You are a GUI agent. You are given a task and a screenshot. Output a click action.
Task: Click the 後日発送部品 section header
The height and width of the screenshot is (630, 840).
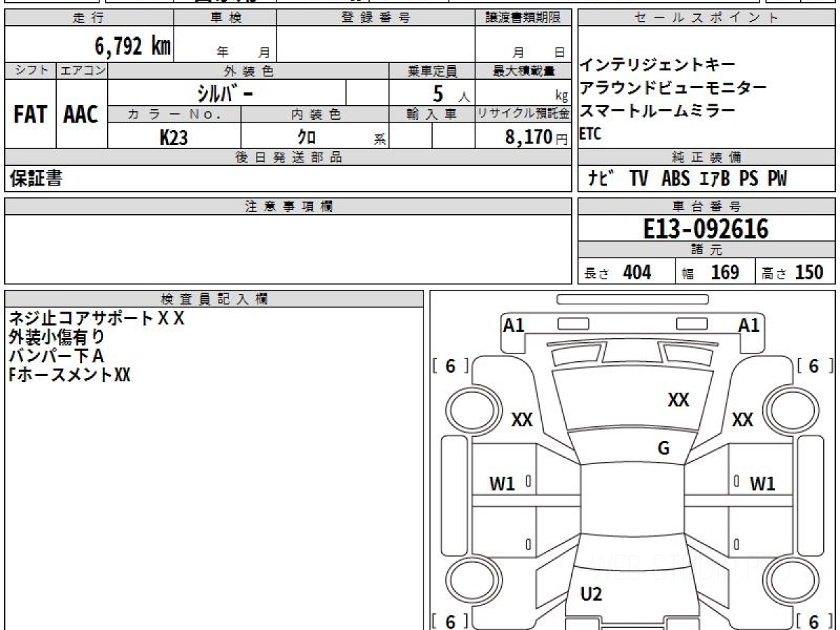tap(288, 157)
